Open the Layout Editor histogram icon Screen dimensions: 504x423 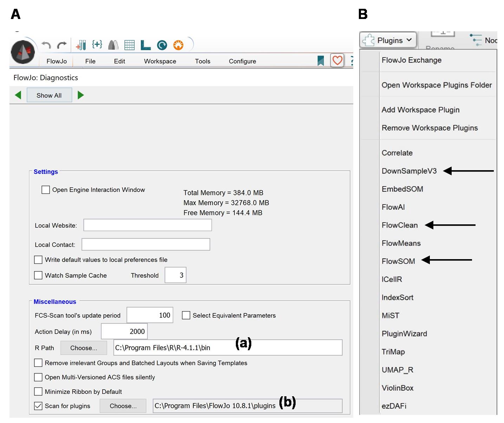(113, 45)
